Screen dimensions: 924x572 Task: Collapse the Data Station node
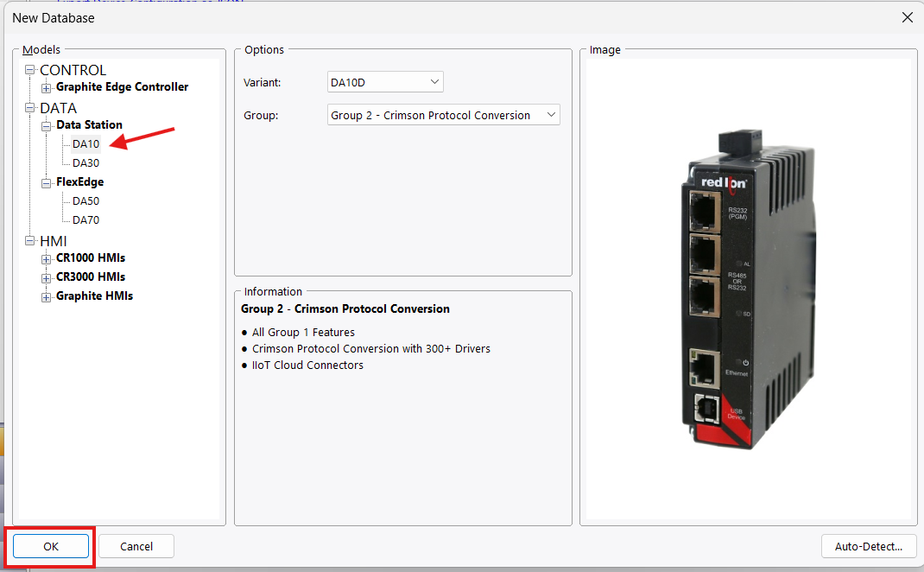pyautogui.click(x=47, y=125)
